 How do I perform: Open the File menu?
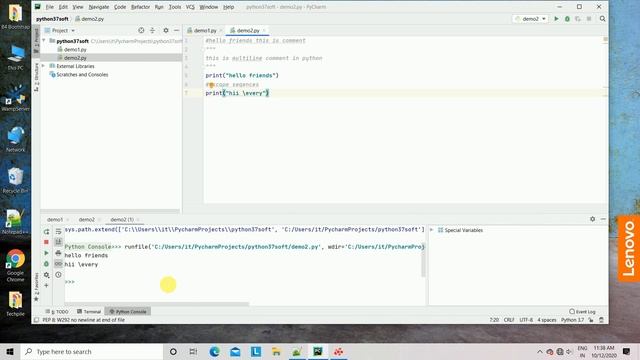click(x=49, y=7)
